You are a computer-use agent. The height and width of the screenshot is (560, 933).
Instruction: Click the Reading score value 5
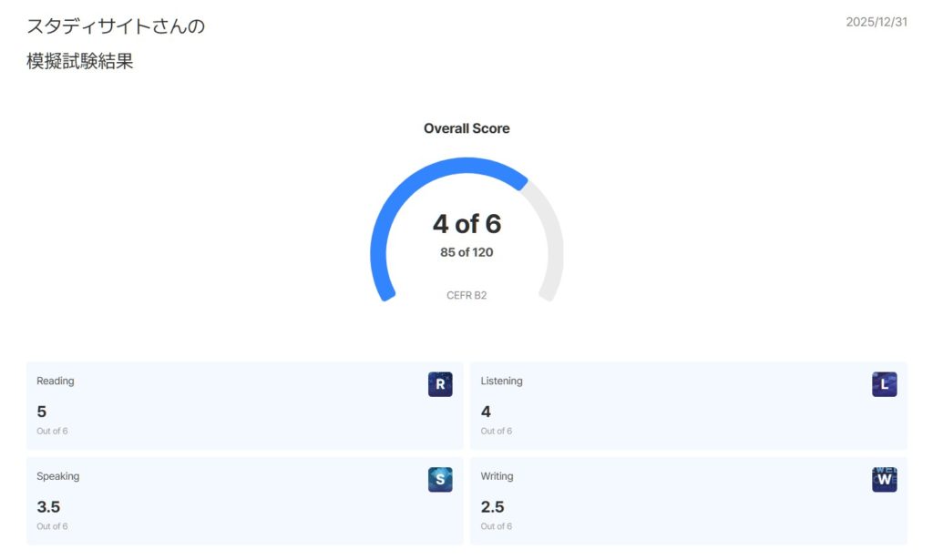[42, 412]
